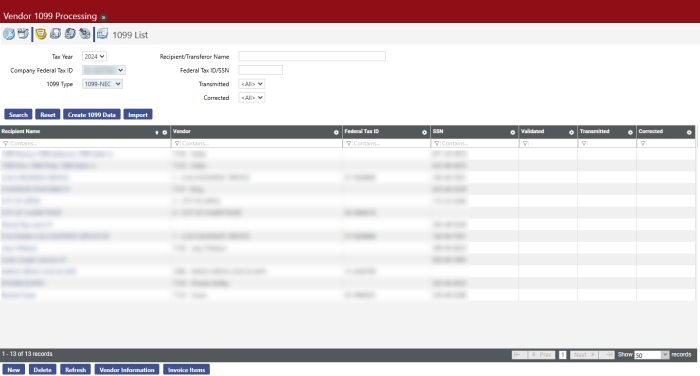Screen dimensions: 700x376
Task: Click the Invoice Items button
Action: click(186, 369)
